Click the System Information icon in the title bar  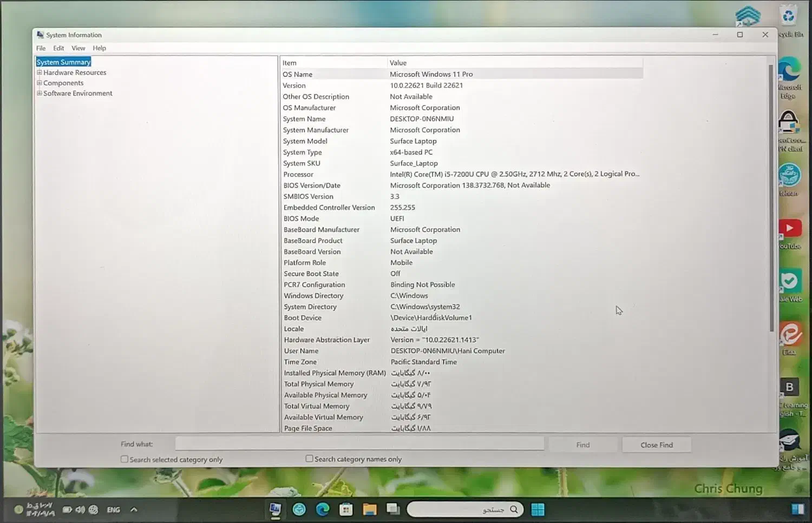[x=40, y=35]
